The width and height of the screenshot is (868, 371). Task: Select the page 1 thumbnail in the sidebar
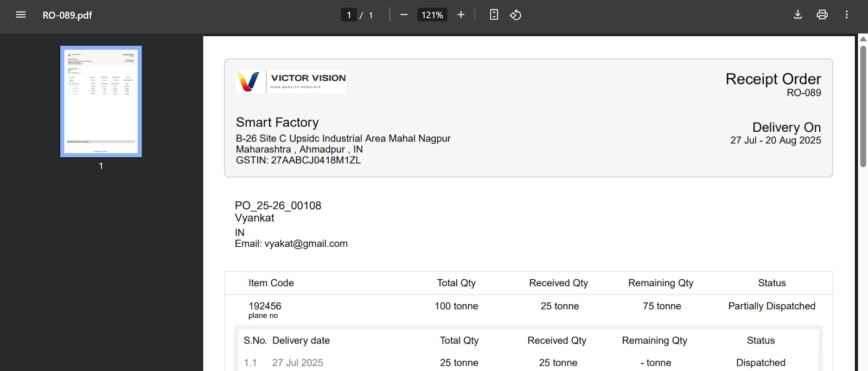pyautogui.click(x=101, y=101)
